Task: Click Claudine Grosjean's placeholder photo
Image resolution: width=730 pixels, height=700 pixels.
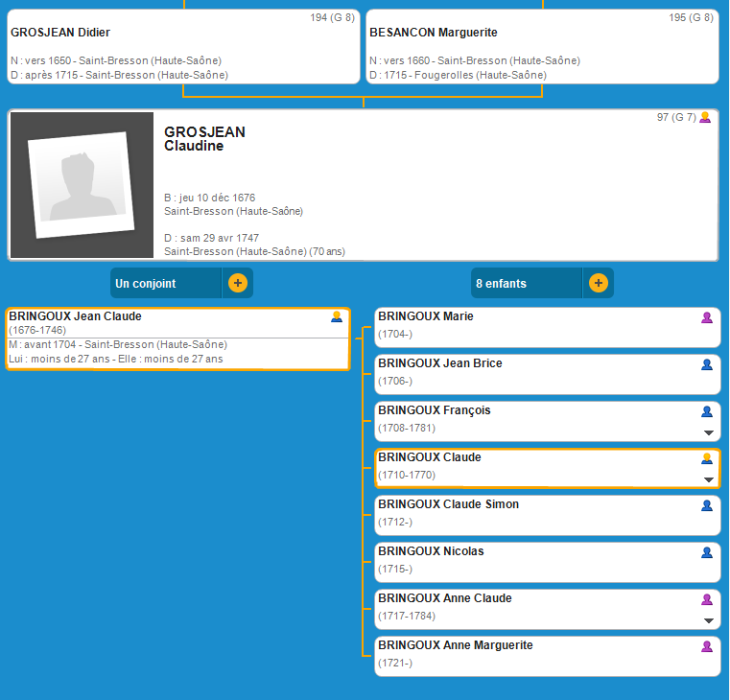Action: coord(82,185)
